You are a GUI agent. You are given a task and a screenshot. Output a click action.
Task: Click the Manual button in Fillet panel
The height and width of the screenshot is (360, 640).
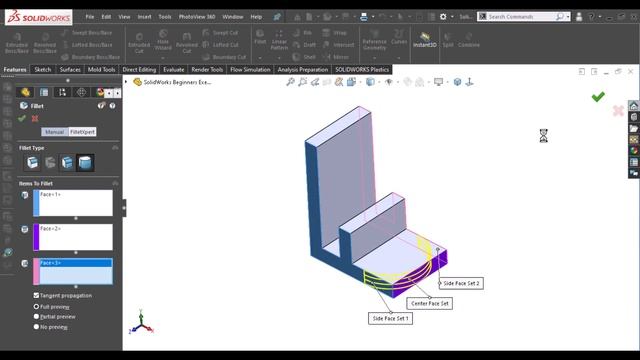[x=55, y=132]
